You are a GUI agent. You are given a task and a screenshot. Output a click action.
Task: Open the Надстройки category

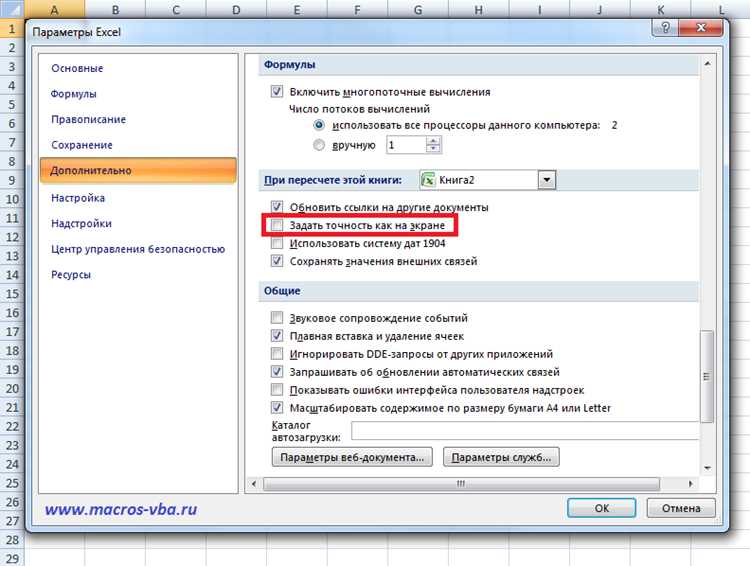[x=81, y=223]
